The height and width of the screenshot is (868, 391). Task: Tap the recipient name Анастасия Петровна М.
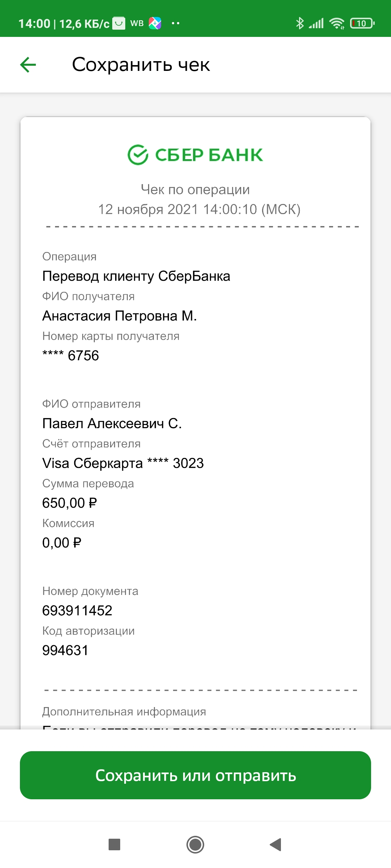119,316
